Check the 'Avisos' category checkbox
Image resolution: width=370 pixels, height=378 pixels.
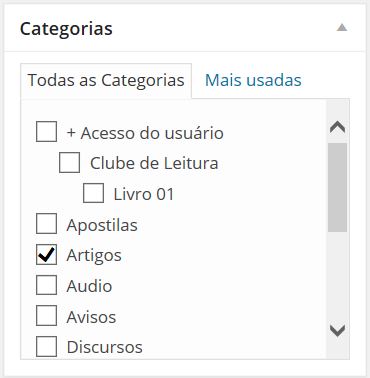(x=46, y=316)
